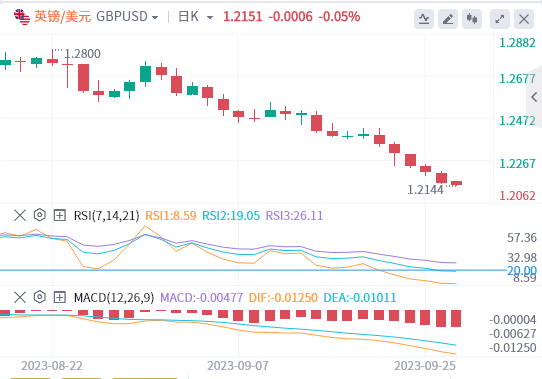Open RSI indicator settings hexagon

click(x=40, y=215)
